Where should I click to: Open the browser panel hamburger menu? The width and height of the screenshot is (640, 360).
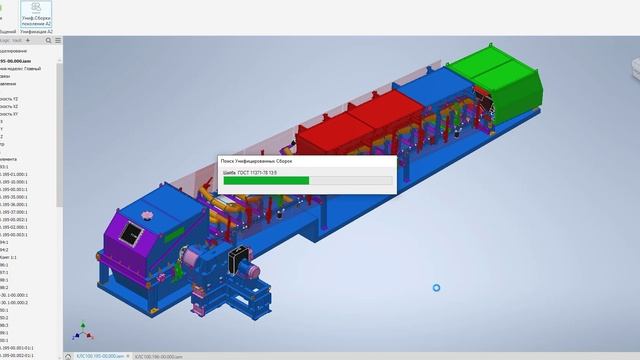(x=58, y=40)
